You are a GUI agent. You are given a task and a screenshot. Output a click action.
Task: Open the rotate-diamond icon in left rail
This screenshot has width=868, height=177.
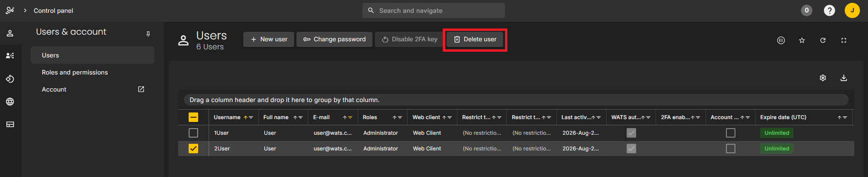(10, 79)
